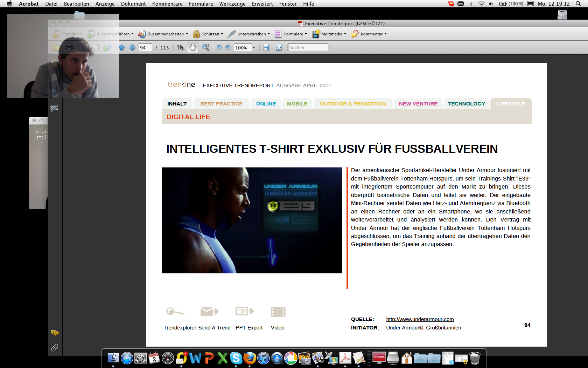
Task: Open the comments panel icon in sidebar
Action: coord(55,333)
